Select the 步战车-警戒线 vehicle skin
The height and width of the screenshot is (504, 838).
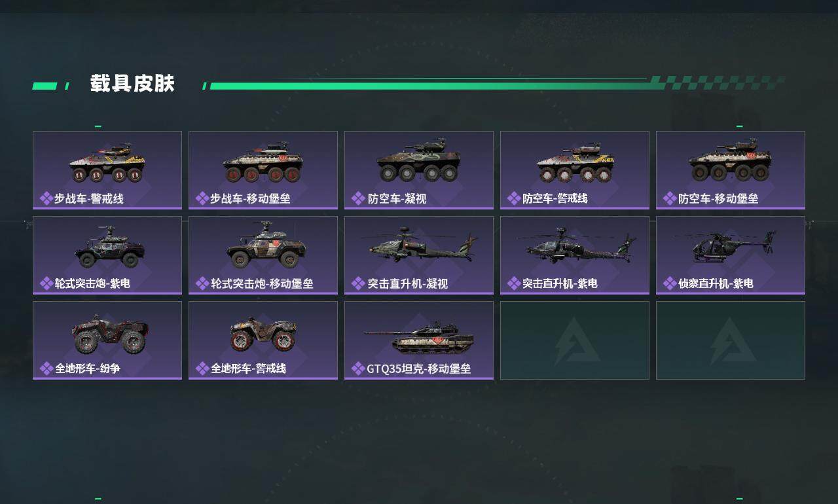(107, 170)
